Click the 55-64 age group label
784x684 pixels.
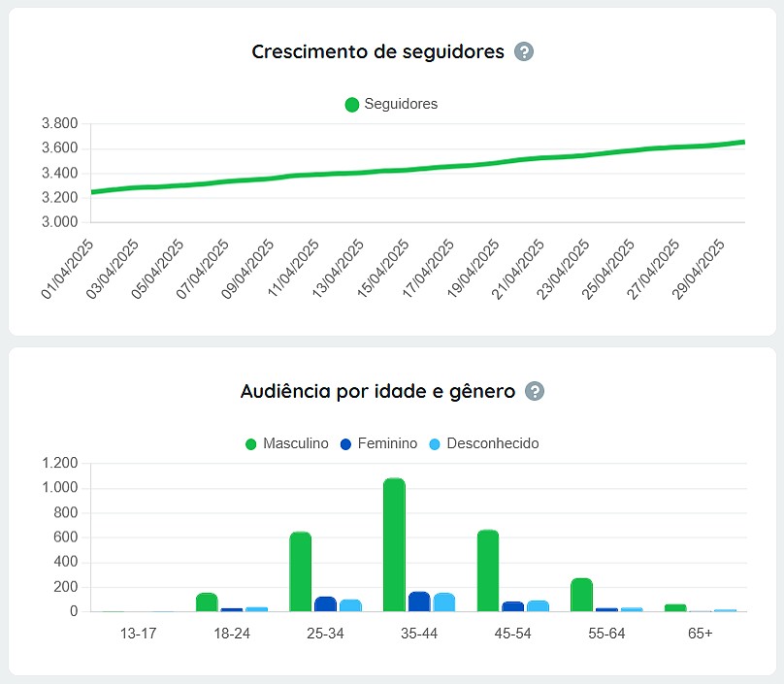606,634
